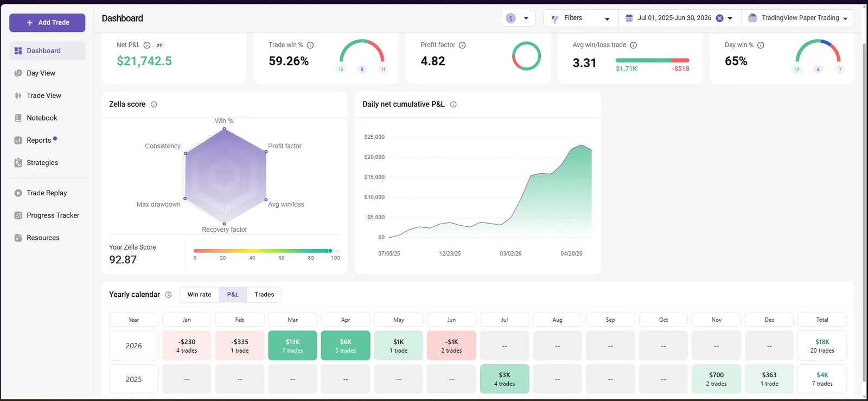Click the 2025 year row label
Screen dimensions: 868x401
(x=133, y=379)
